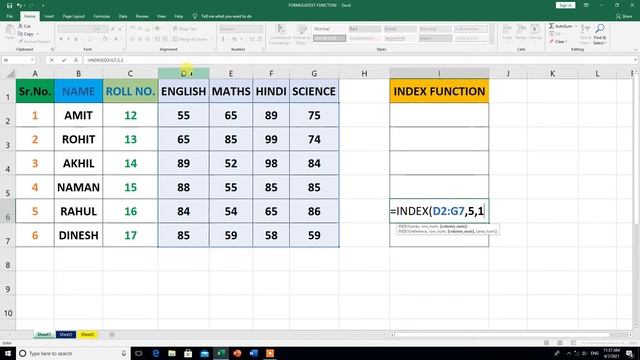
Task: Open the Font Size dropdown
Action: (107, 29)
